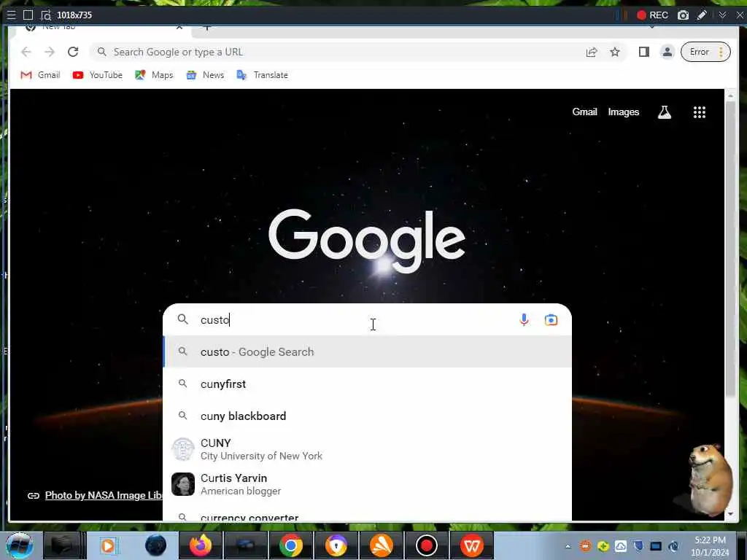Viewport: 747px width, 560px height.
Task: Open the orange Avast taskbar icon
Action: coord(381,545)
